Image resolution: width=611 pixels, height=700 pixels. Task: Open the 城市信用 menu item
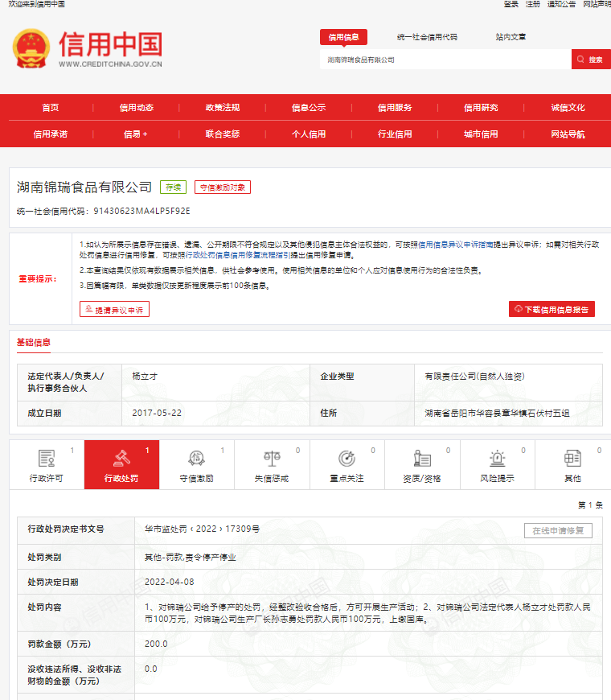pos(481,134)
